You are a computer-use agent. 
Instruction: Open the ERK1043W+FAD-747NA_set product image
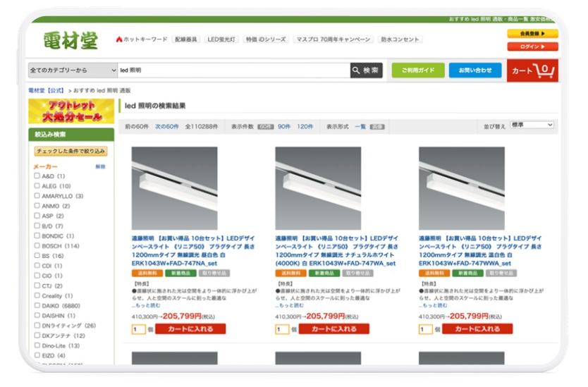pos(174,188)
